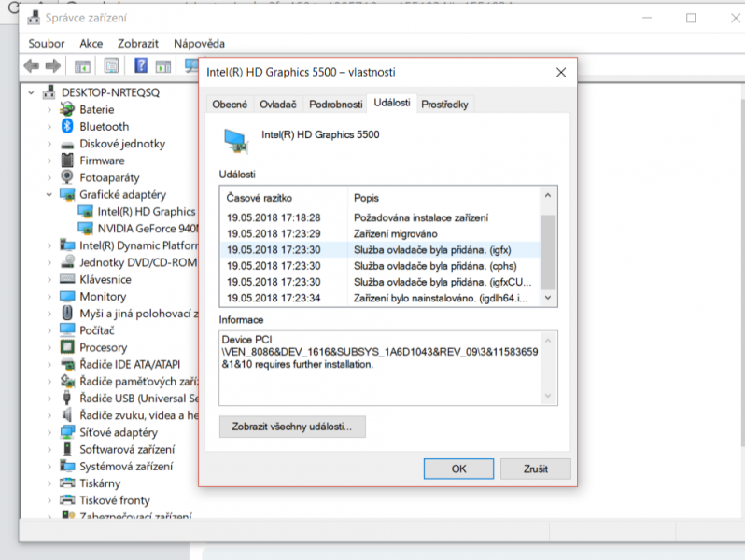Open the Zobrazit menu
Screen dimensions: 745x560
pos(138,44)
